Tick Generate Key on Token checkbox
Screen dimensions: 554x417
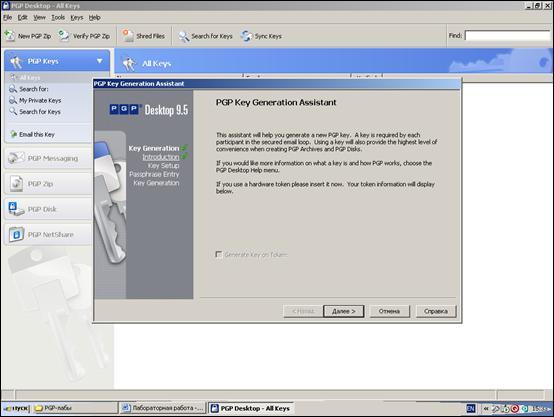point(219,254)
